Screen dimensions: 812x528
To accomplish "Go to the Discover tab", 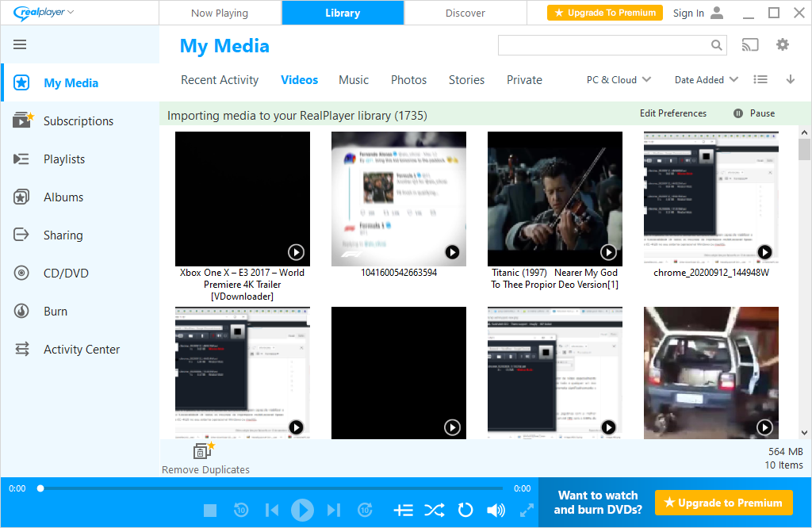I will click(465, 13).
